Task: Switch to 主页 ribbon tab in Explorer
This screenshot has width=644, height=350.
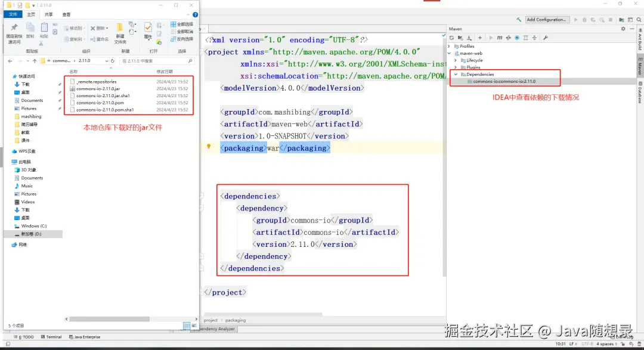Action: pyautogui.click(x=31, y=14)
